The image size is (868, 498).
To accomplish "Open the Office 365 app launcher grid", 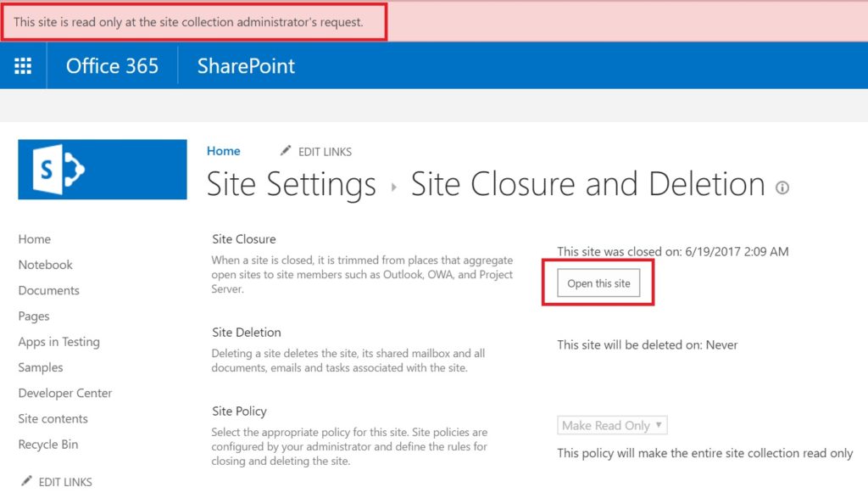I will click(23, 66).
